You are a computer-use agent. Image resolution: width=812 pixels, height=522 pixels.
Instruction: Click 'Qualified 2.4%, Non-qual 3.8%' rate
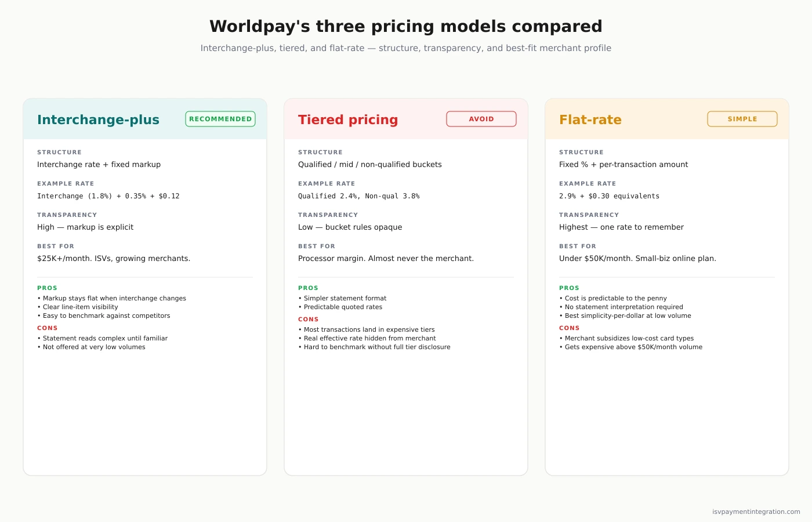coord(359,196)
